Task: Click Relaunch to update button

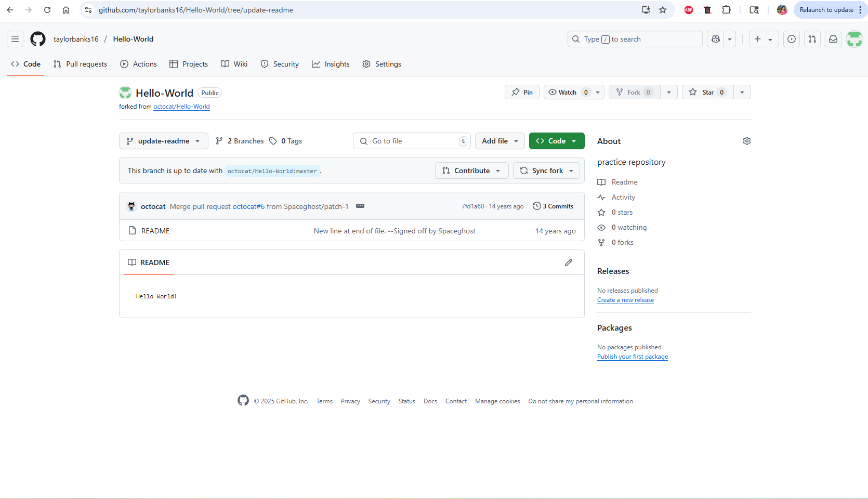Action: tap(826, 10)
